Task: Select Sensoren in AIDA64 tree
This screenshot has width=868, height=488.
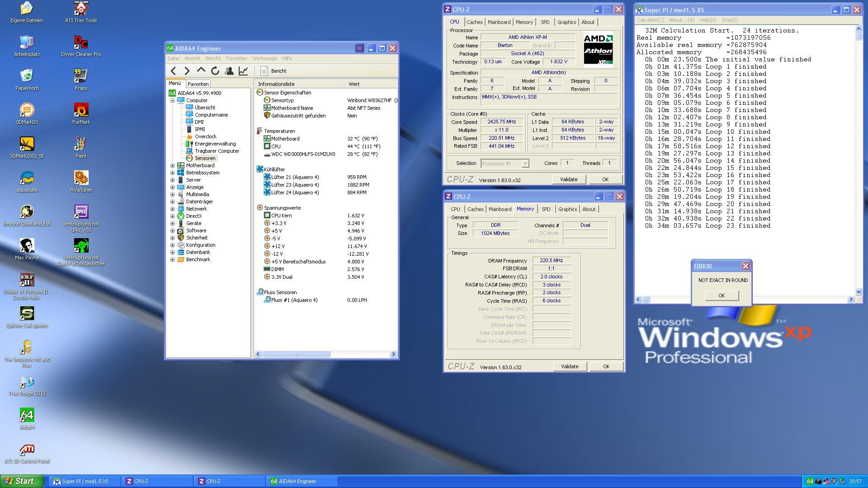Action: pyautogui.click(x=205, y=158)
